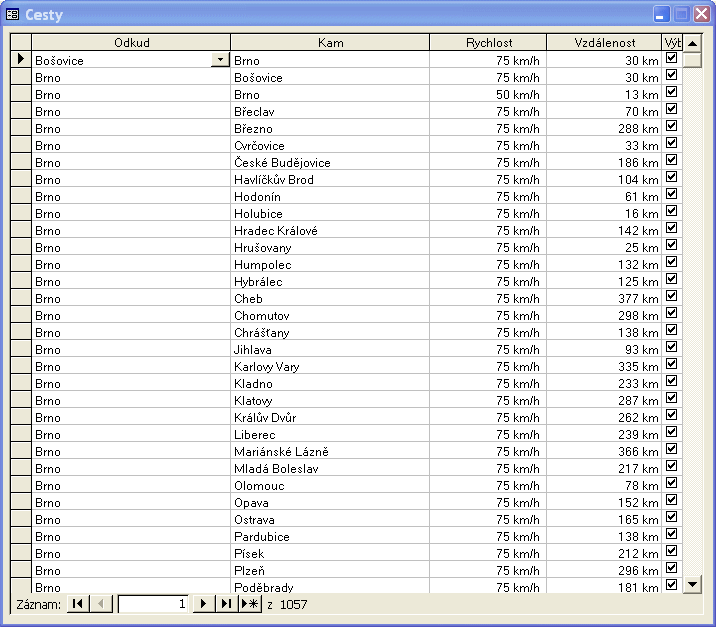Select the Odkud column header
This screenshot has width=716, height=627.
pos(131,43)
